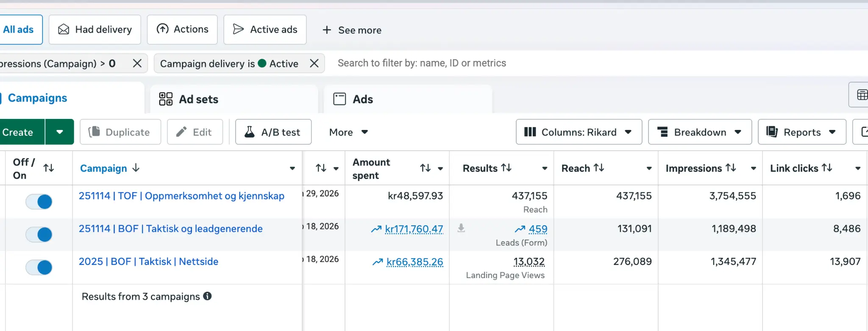Toggle off the TOF Oppmerksomhet og kjennskap campaign
The image size is (868, 331).
[x=39, y=201]
